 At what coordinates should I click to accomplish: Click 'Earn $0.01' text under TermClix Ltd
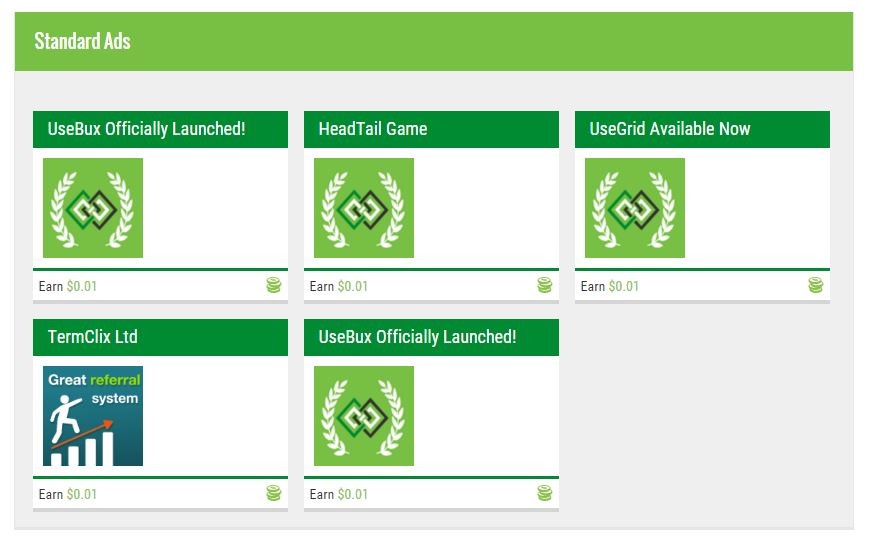67,494
